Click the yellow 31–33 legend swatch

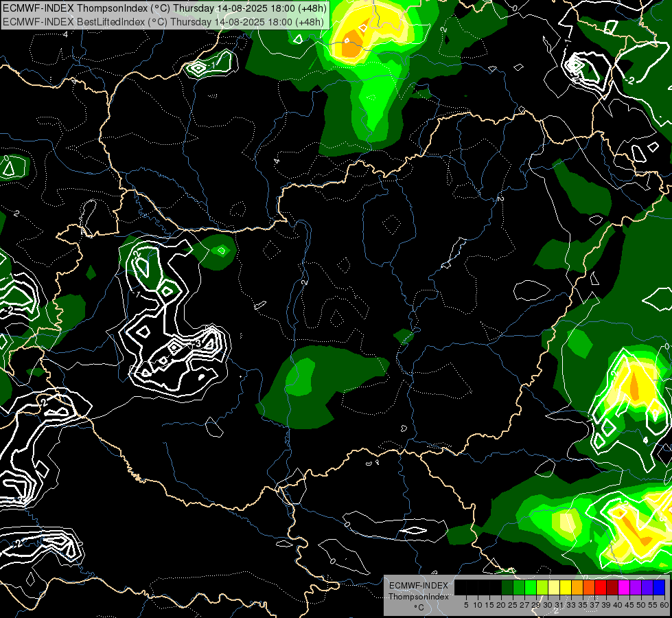click(x=566, y=587)
